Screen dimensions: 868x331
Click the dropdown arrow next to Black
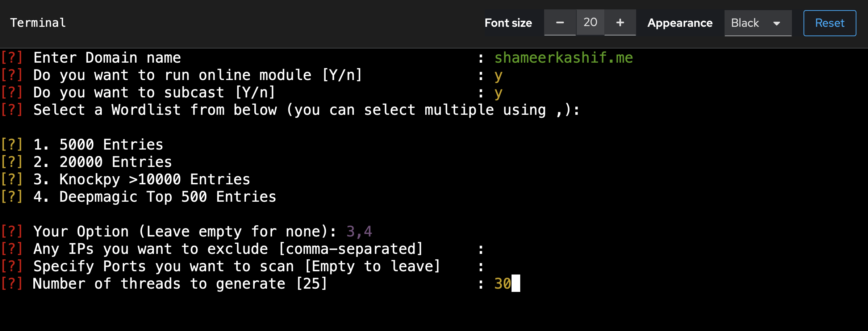point(776,24)
